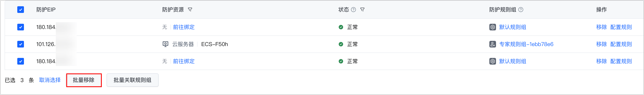Click the filter icon beside 防护资源 header
644x95 pixels.
190,10
